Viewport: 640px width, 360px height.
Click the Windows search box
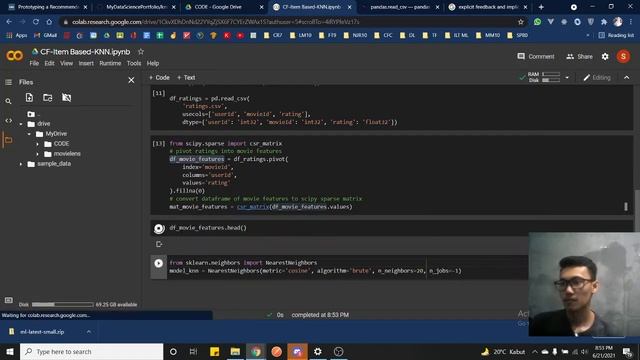[x=91, y=351]
